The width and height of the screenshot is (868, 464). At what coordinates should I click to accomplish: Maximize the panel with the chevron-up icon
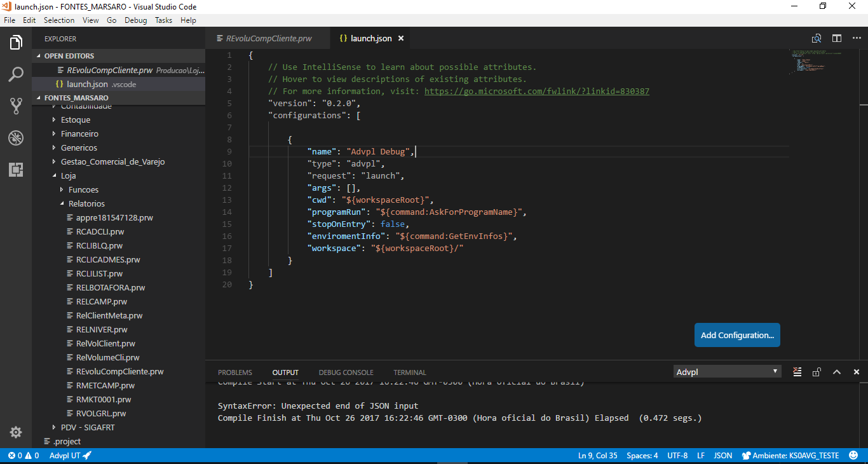[837, 372]
